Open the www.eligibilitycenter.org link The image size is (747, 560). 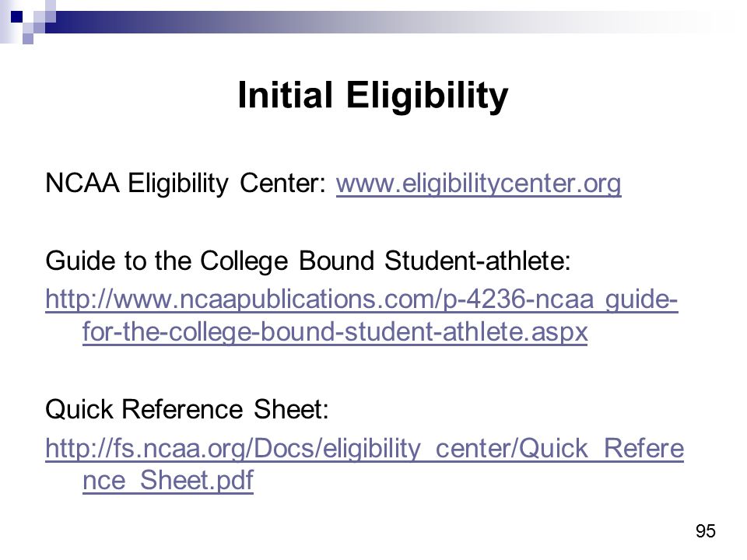479,184
